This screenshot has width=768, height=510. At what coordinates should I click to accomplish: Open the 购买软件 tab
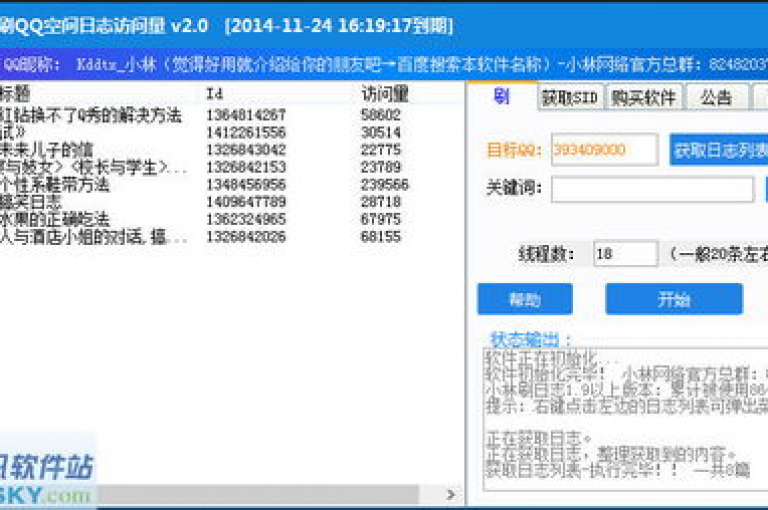click(x=644, y=98)
